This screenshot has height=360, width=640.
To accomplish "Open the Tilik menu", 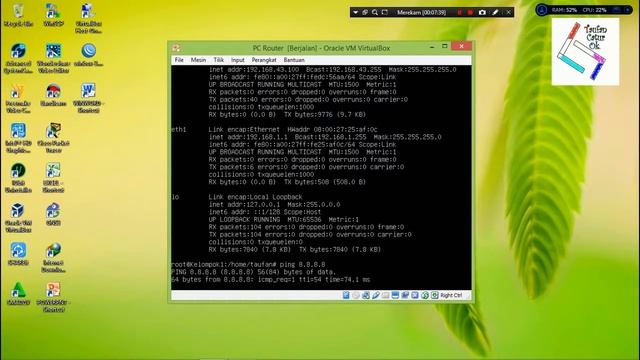I will (x=218, y=60).
